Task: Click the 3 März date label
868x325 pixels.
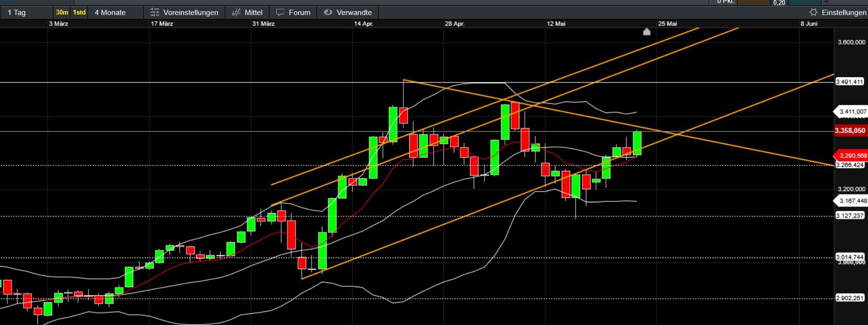Action: 59,24
